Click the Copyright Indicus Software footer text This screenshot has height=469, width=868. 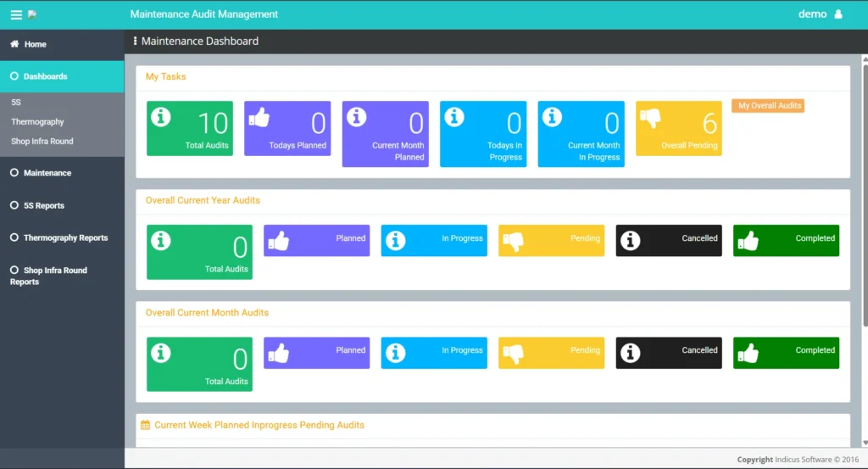click(x=798, y=460)
